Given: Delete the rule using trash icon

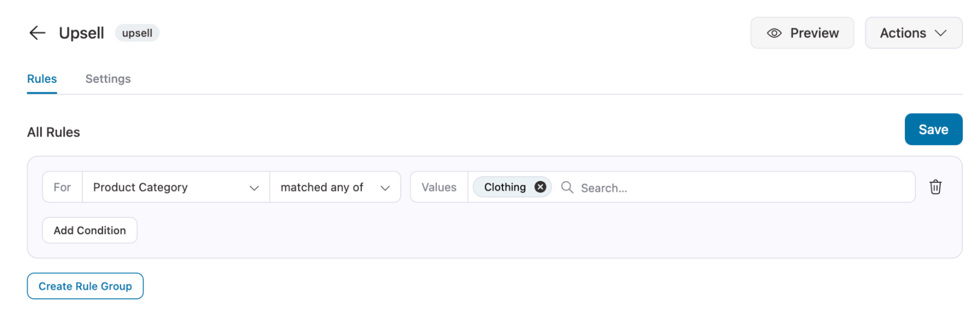Looking at the screenshot, I should tap(935, 187).
